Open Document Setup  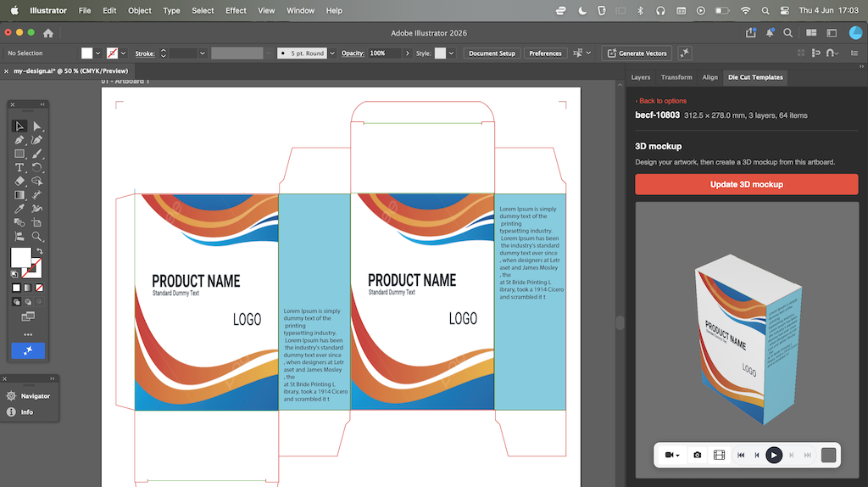click(492, 53)
